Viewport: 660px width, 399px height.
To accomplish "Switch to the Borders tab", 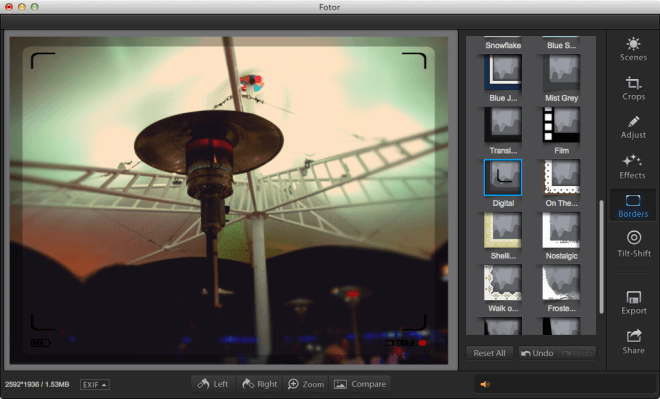I will point(633,206).
